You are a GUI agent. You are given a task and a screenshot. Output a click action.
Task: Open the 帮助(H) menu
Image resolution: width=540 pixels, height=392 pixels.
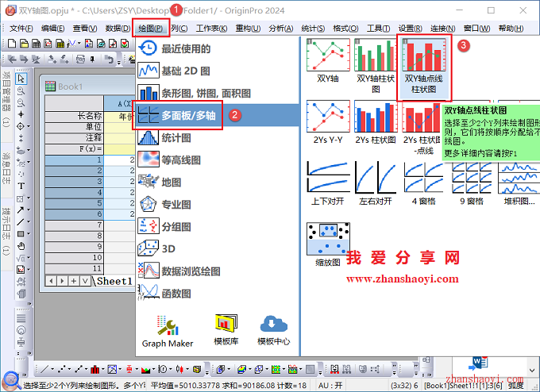pos(511,29)
